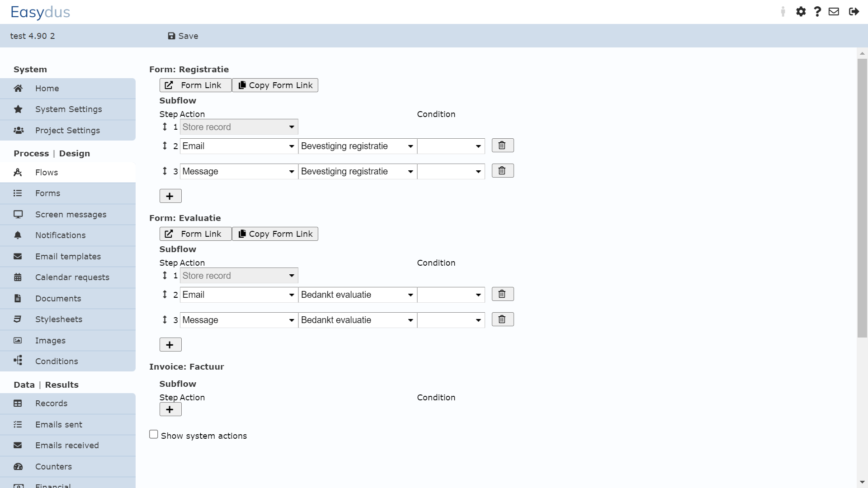The image size is (868, 488).
Task: Copy Form Link for Registratie
Action: tap(275, 85)
